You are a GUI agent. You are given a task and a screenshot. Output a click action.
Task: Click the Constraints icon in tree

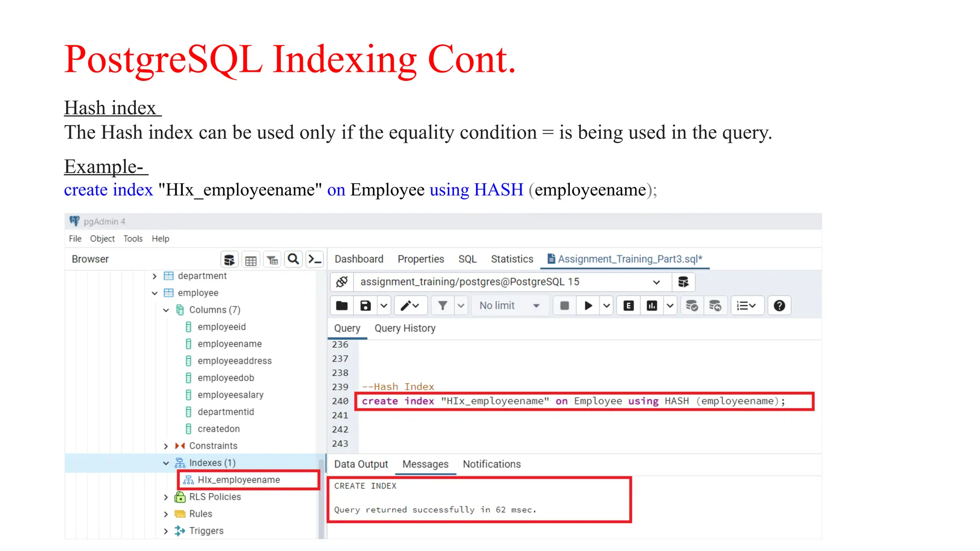click(180, 446)
